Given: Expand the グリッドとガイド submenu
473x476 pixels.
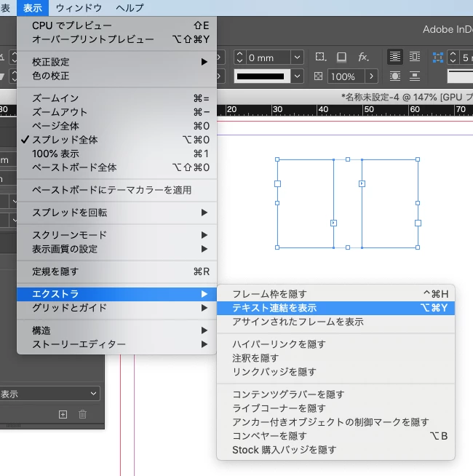Looking at the screenshot, I should pos(117,308).
